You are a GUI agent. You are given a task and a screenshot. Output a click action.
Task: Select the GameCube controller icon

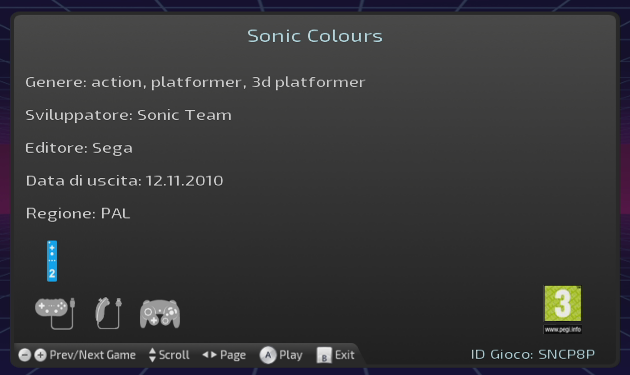[x=160, y=314]
